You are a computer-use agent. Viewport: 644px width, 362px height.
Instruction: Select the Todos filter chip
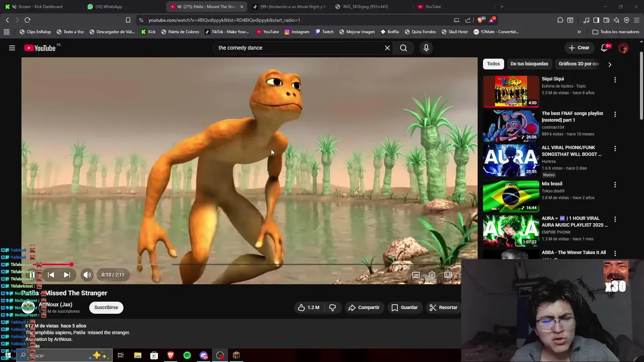[494, 64]
